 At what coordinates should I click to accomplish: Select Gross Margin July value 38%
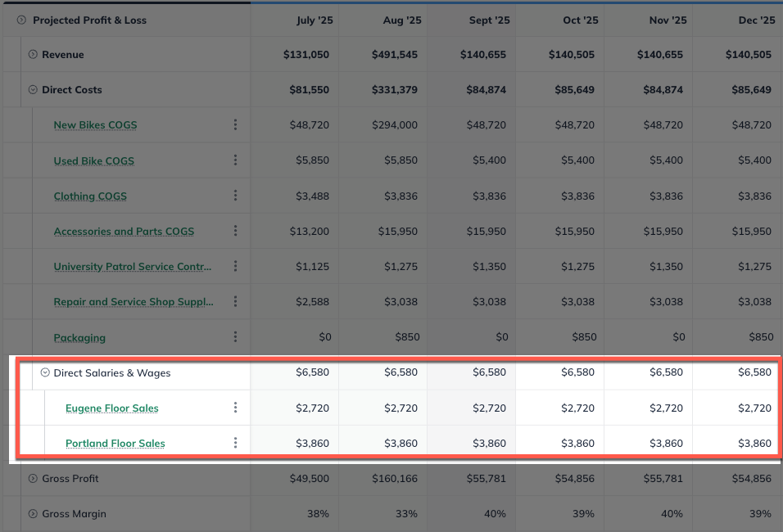coord(318,513)
